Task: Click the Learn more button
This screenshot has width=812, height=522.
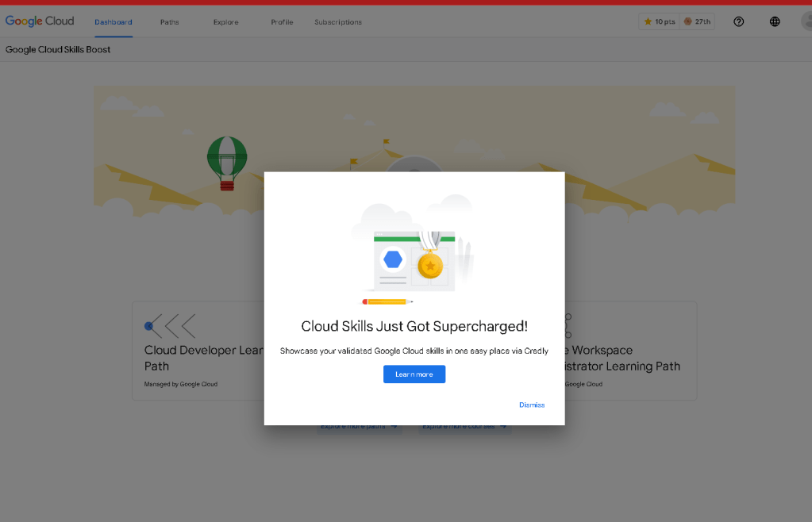Action: coord(414,374)
